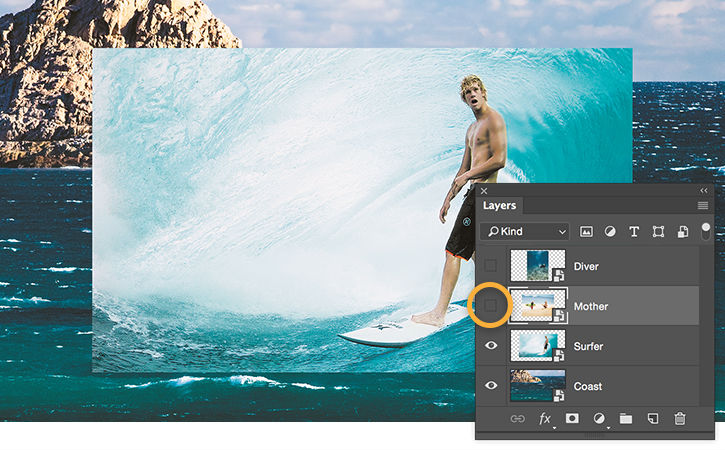Filter for shape layers icon

(x=658, y=232)
